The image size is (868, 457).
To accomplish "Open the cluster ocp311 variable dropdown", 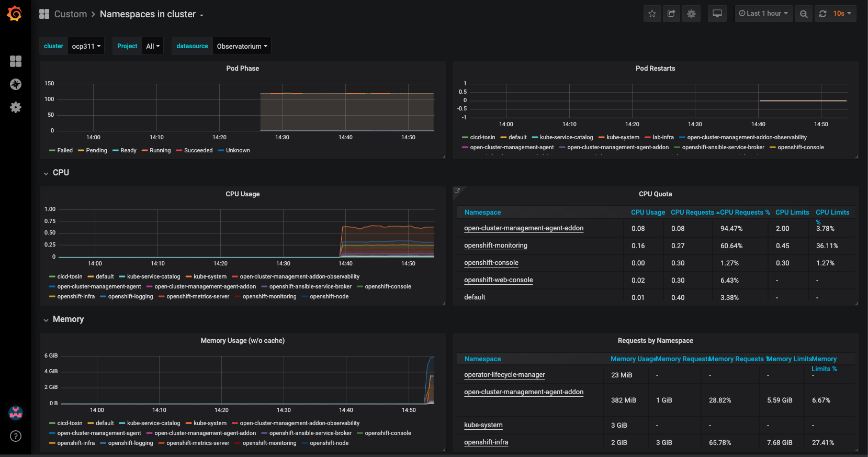I will 86,46.
